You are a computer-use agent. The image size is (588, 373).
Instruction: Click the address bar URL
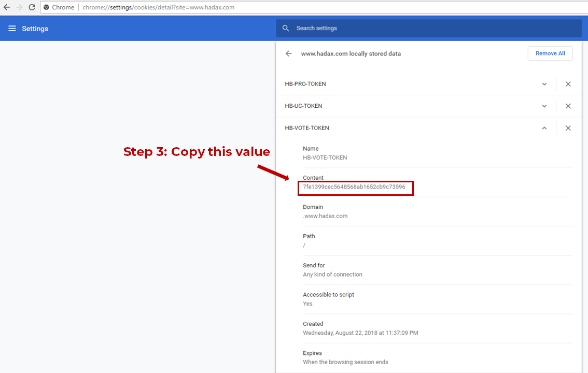(158, 7)
